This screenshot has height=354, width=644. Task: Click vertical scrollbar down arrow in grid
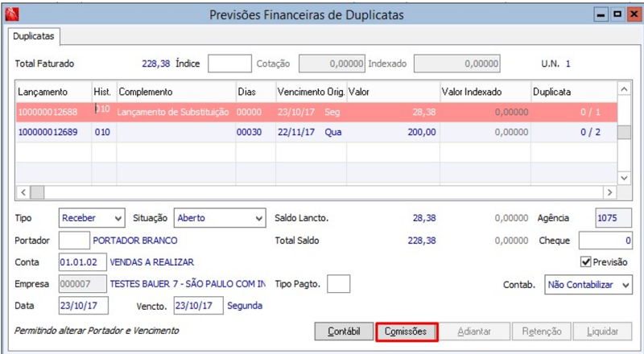pyautogui.click(x=625, y=178)
